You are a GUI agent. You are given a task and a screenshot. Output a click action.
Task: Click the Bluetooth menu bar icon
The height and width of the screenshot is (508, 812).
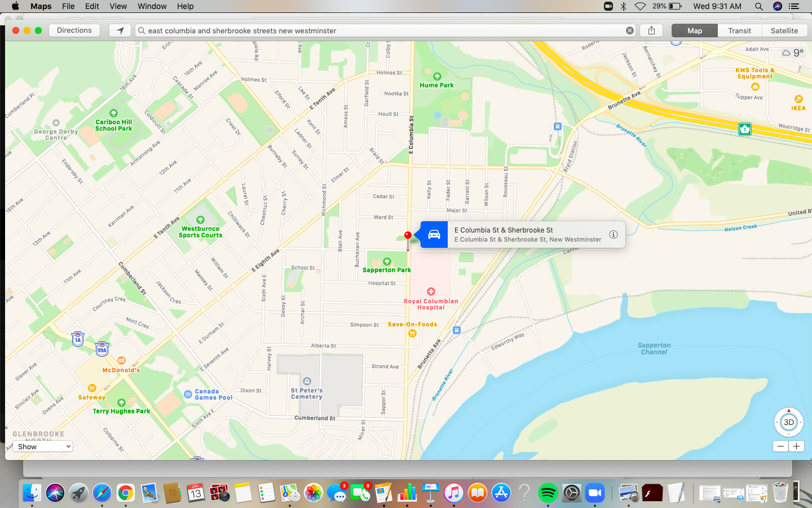pos(624,6)
